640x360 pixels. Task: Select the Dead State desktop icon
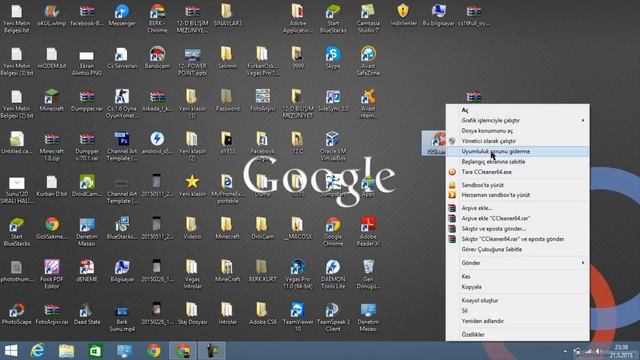(x=87, y=314)
